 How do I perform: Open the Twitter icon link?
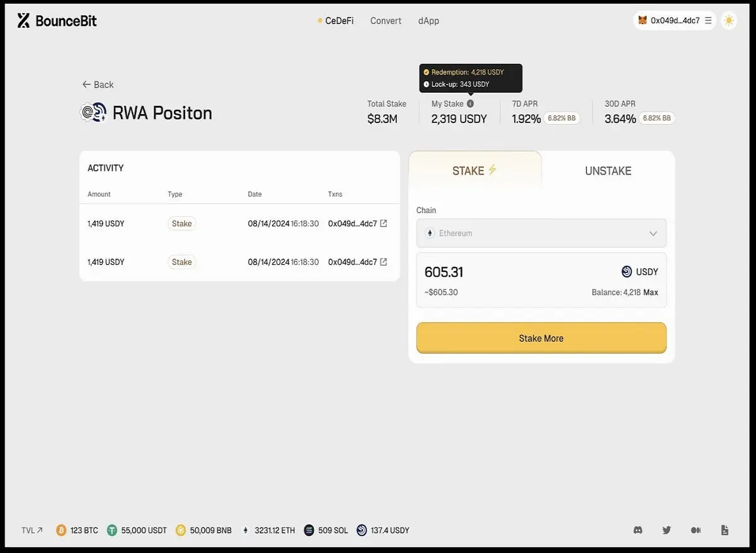pyautogui.click(x=667, y=530)
